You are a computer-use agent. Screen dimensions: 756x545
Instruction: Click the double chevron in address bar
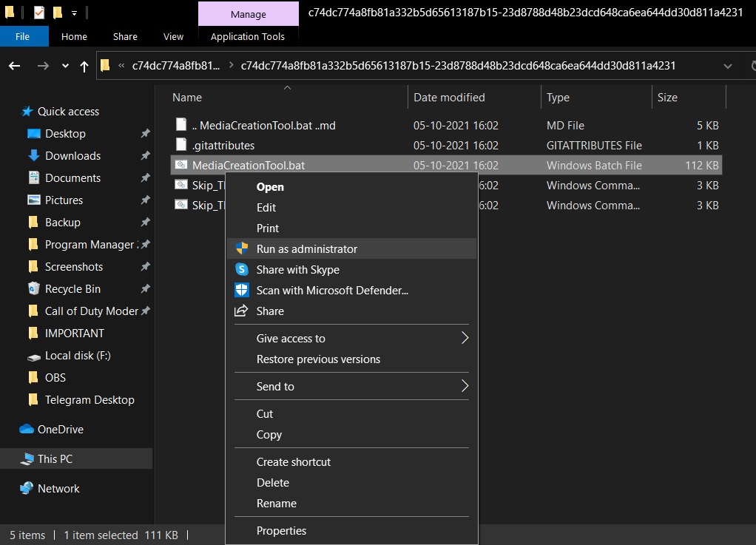121,66
